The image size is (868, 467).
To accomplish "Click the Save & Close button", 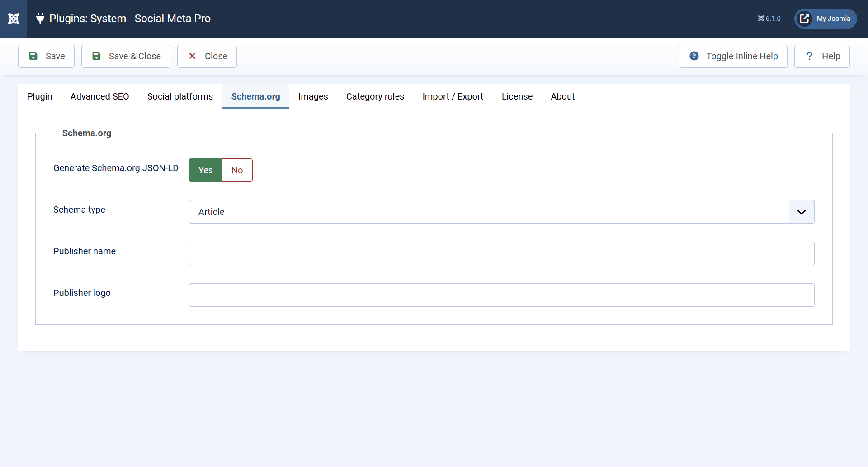I will (126, 56).
